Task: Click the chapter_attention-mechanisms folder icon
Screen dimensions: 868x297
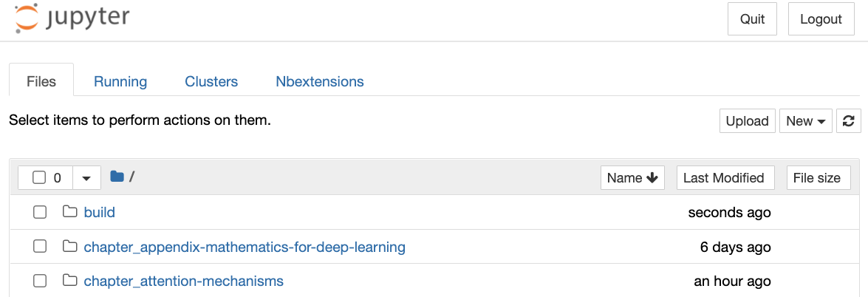Action: click(x=70, y=281)
